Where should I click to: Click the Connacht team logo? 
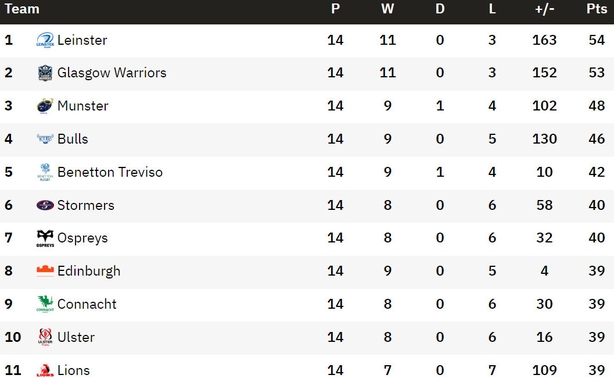(45, 304)
